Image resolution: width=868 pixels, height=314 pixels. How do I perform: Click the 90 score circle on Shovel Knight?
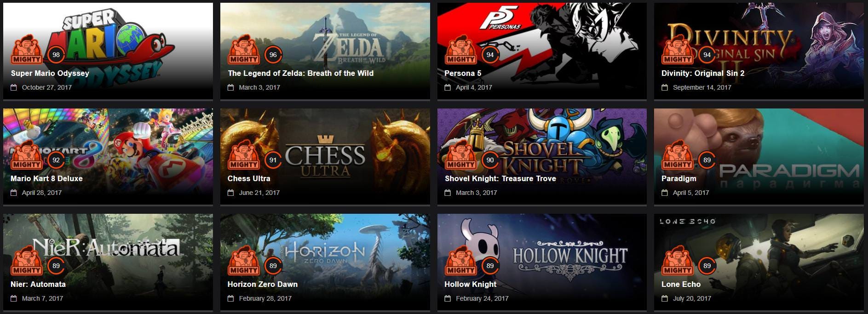(x=490, y=160)
